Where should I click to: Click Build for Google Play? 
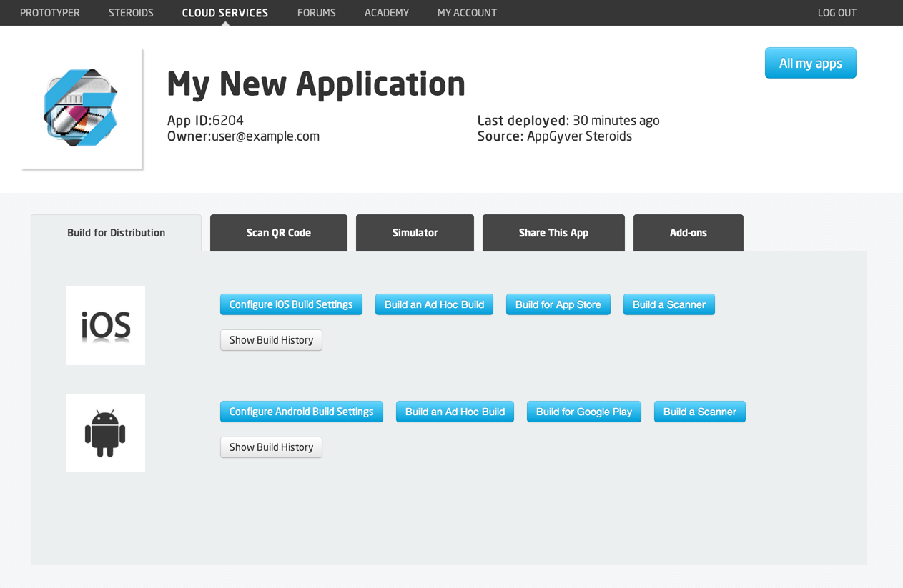pos(583,412)
